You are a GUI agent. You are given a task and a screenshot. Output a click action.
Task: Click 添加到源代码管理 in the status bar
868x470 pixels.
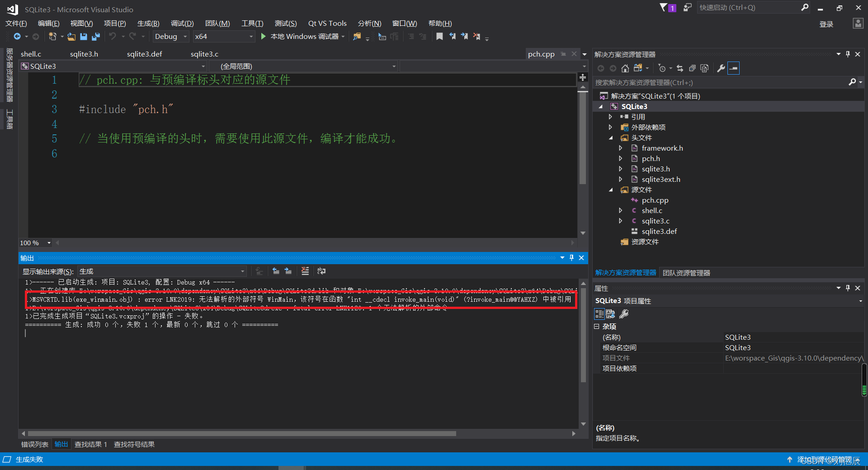coord(824,460)
